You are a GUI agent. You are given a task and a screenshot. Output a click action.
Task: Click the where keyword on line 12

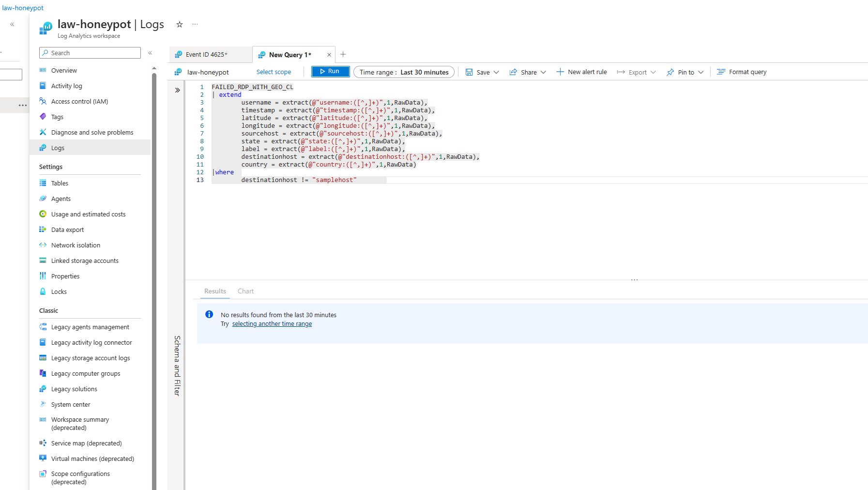pyautogui.click(x=224, y=172)
